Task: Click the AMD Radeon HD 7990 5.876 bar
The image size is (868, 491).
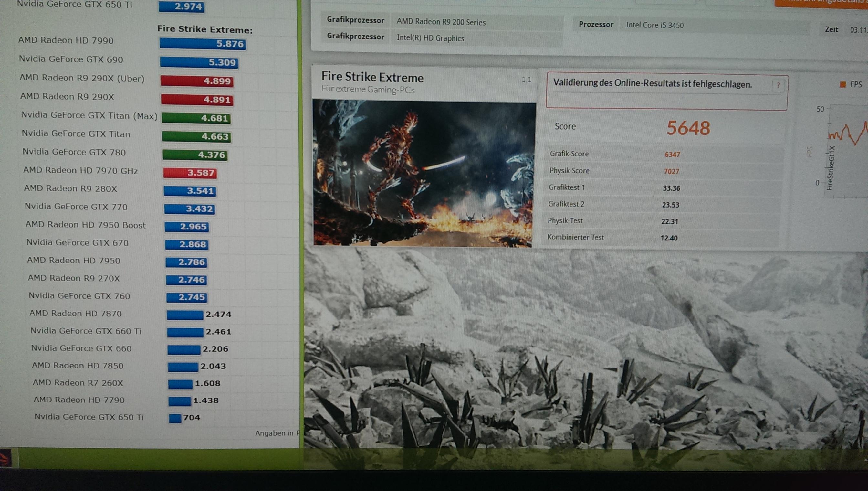Action: point(203,44)
